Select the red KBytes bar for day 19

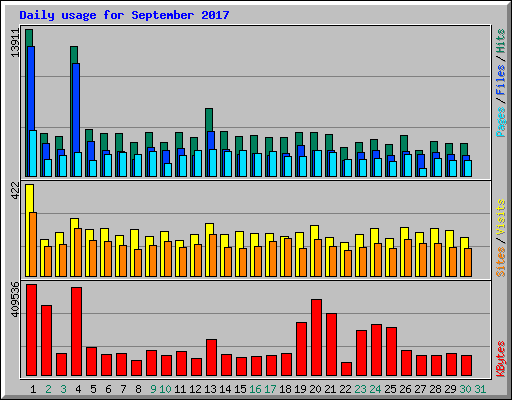click(x=301, y=349)
